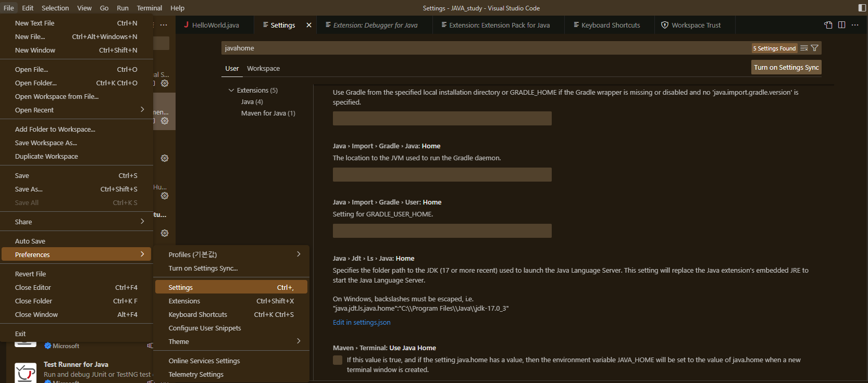Viewport: 868px width, 383px height.
Task: Open the Edit menu in menu bar
Action: (x=28, y=8)
